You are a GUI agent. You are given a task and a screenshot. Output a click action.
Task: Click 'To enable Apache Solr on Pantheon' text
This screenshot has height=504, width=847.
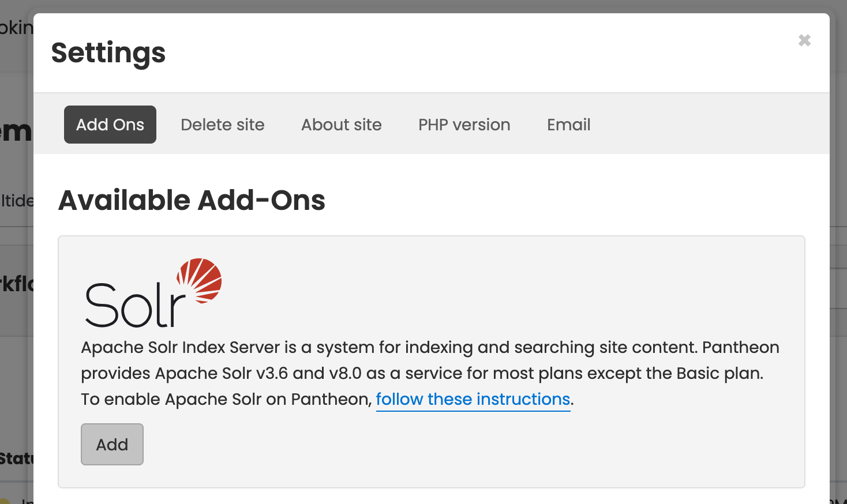(226, 399)
